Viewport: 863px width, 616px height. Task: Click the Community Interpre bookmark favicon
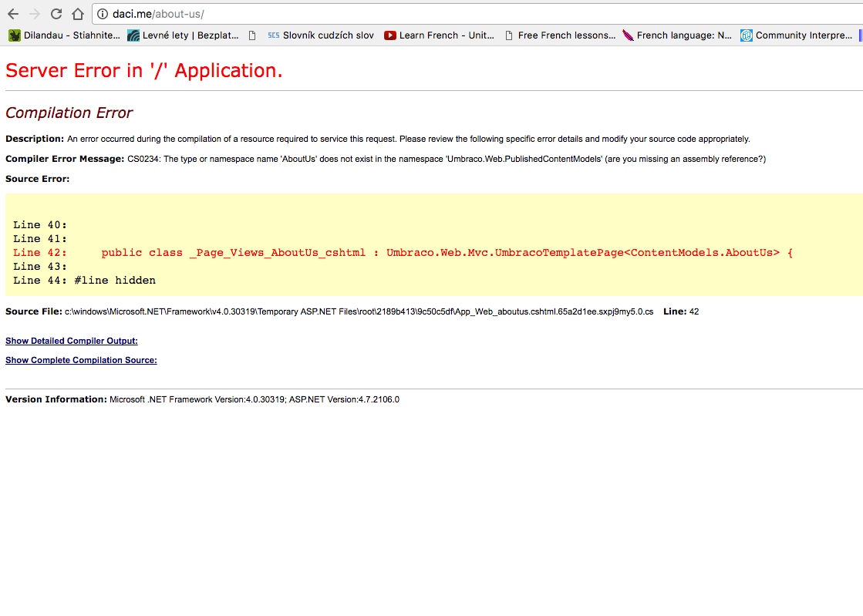(747, 35)
